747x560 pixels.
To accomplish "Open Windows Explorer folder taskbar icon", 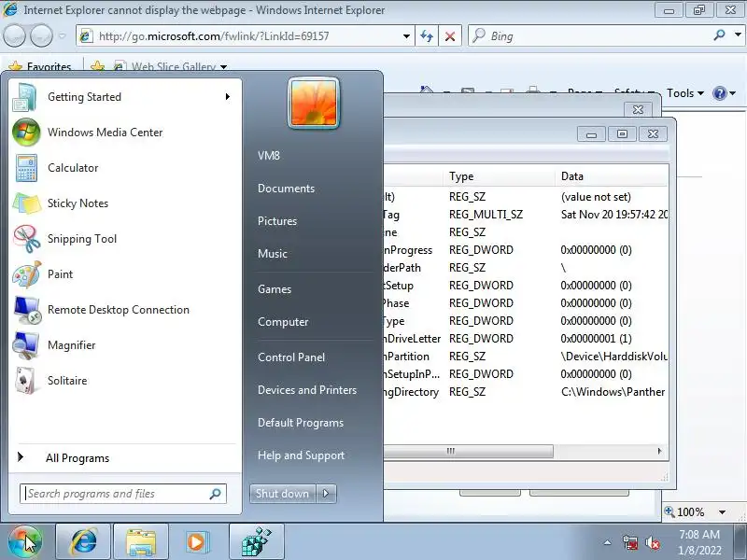I will pyautogui.click(x=141, y=541).
